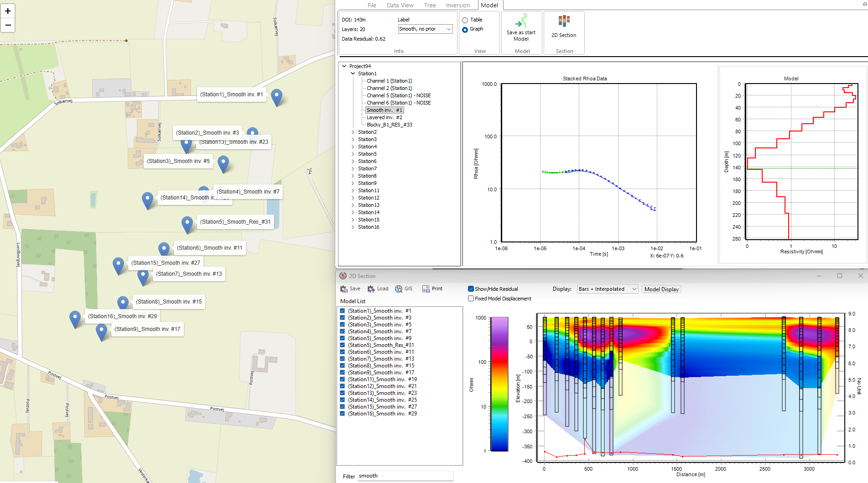This screenshot has width=868, height=483.
Task: Switch to the Data View tab
Action: click(400, 5)
